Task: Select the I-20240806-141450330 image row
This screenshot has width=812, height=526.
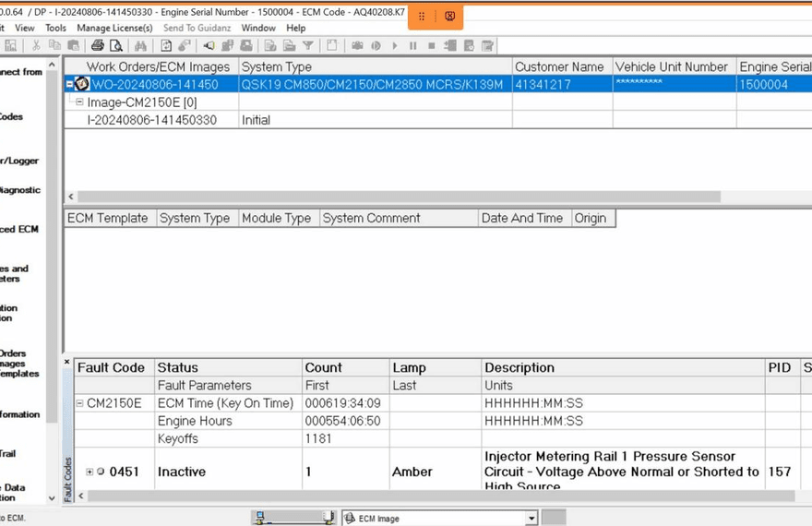Action: 437,120
